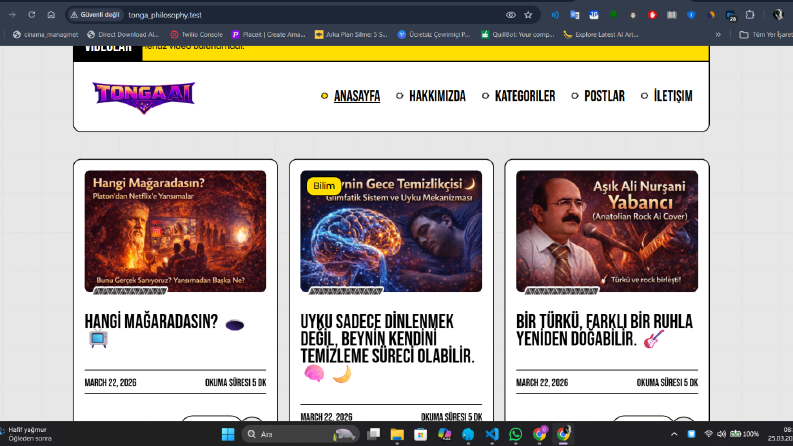Open the Extensions puzzle-piece menu
This screenshot has height=446, width=793.
750,15
